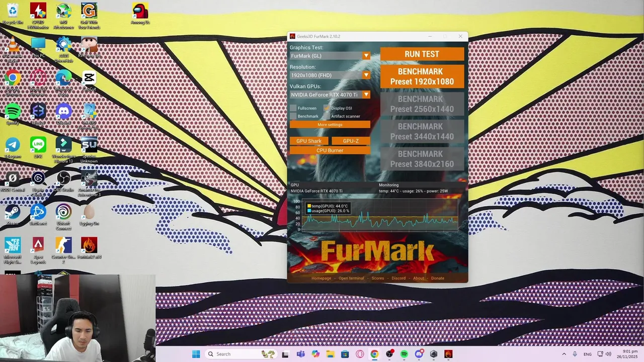Start Benchmark Preset 1920x1080

coord(422,76)
